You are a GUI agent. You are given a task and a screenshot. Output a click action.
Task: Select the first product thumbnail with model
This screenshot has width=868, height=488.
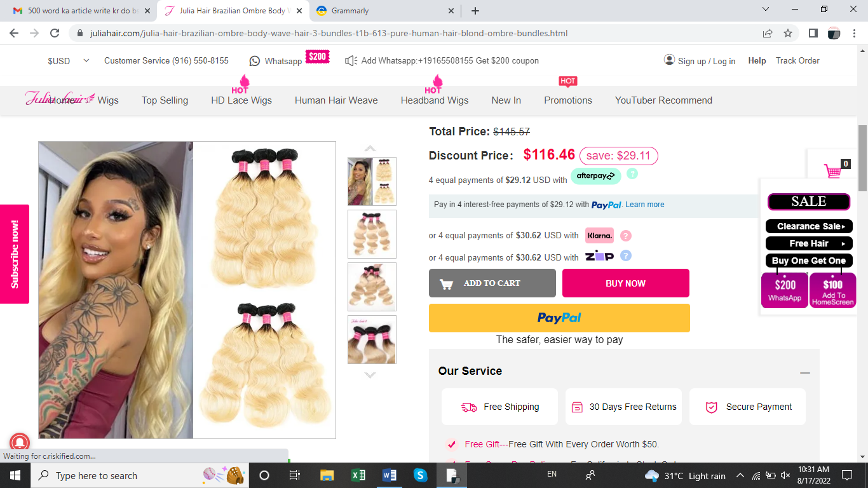(x=372, y=181)
